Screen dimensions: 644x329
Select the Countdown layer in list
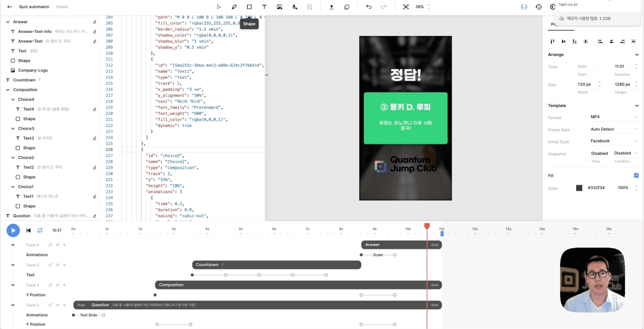click(x=24, y=80)
